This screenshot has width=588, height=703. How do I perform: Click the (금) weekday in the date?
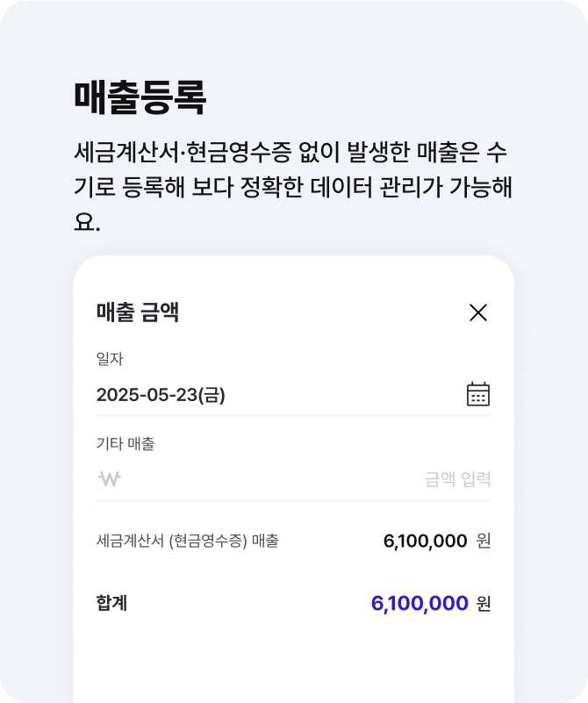point(212,395)
